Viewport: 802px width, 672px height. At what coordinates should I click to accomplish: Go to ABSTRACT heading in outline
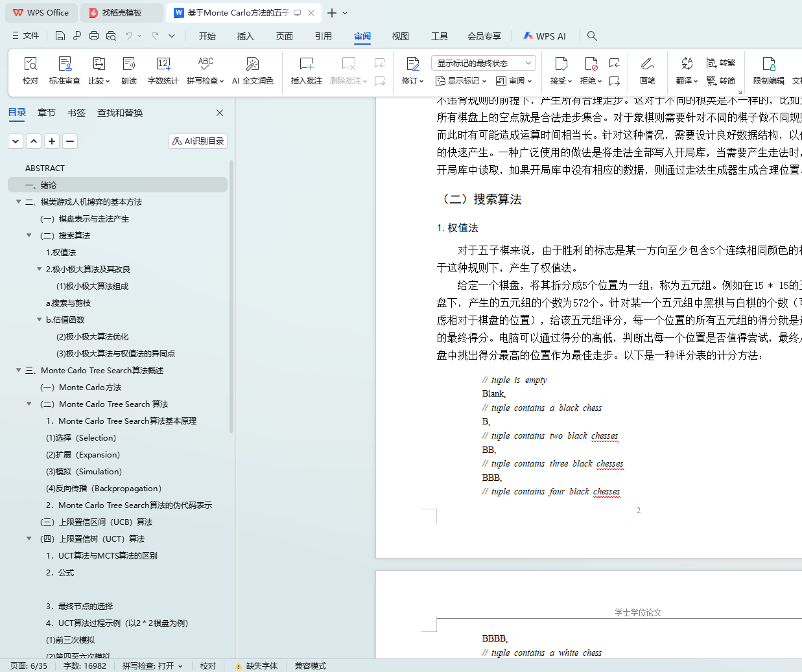(x=45, y=168)
